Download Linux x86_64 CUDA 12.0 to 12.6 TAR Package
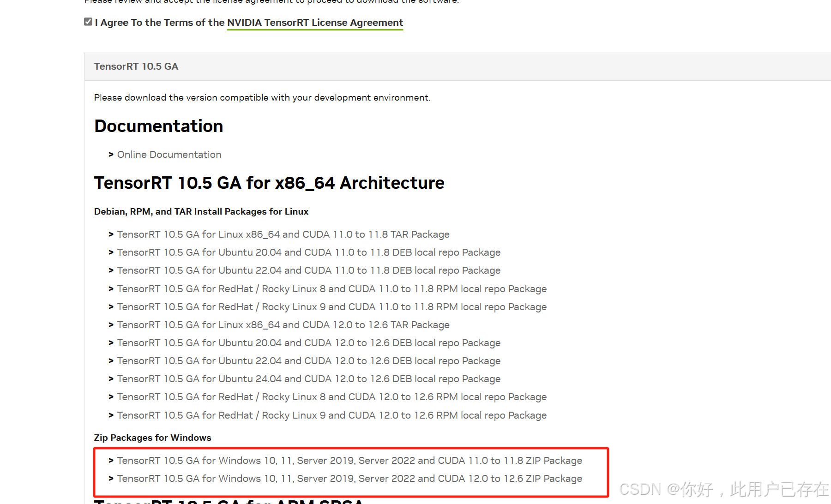Image resolution: width=831 pixels, height=504 pixels. (283, 325)
